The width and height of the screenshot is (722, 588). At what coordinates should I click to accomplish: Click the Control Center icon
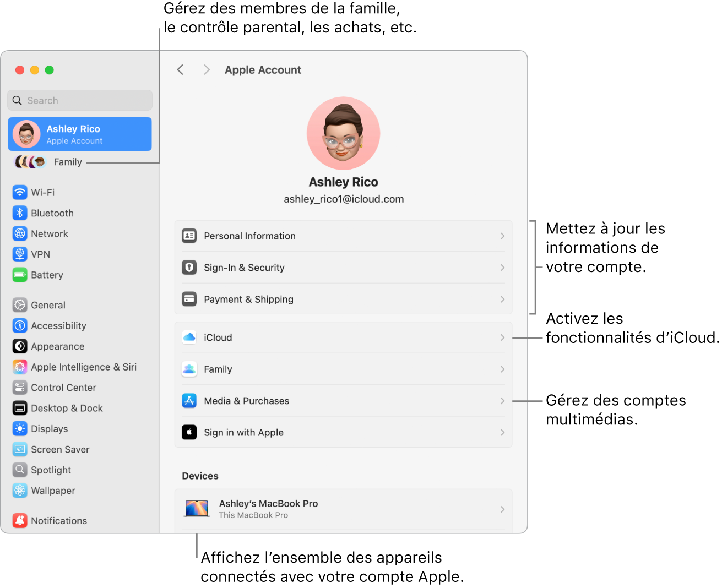coord(20,388)
